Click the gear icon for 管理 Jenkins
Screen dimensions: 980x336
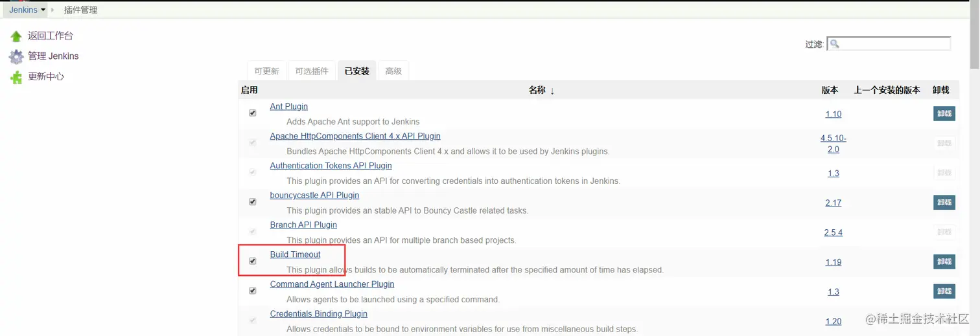tap(16, 56)
